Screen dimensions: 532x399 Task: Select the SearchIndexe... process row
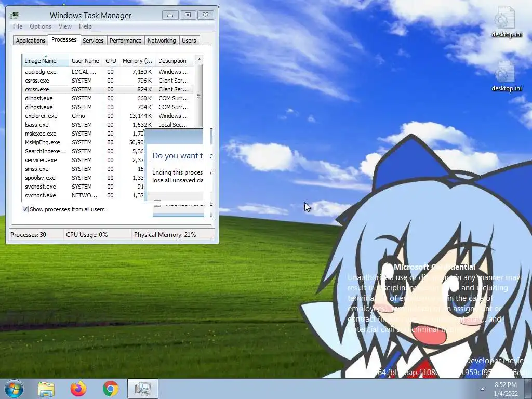coord(83,151)
